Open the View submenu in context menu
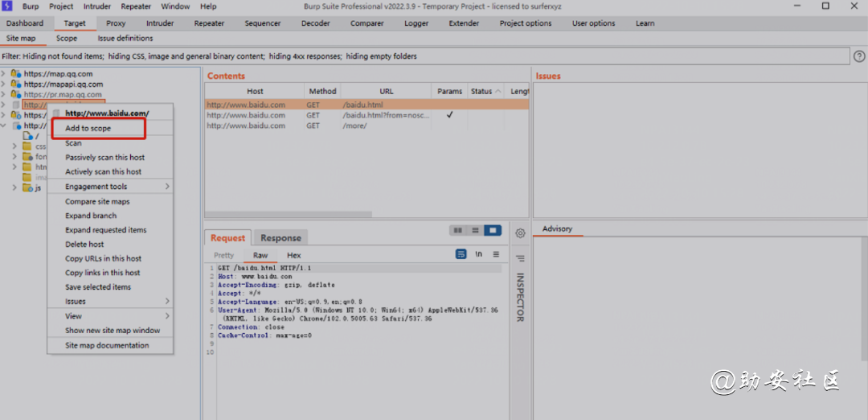This screenshot has width=868, height=420. 110,316
